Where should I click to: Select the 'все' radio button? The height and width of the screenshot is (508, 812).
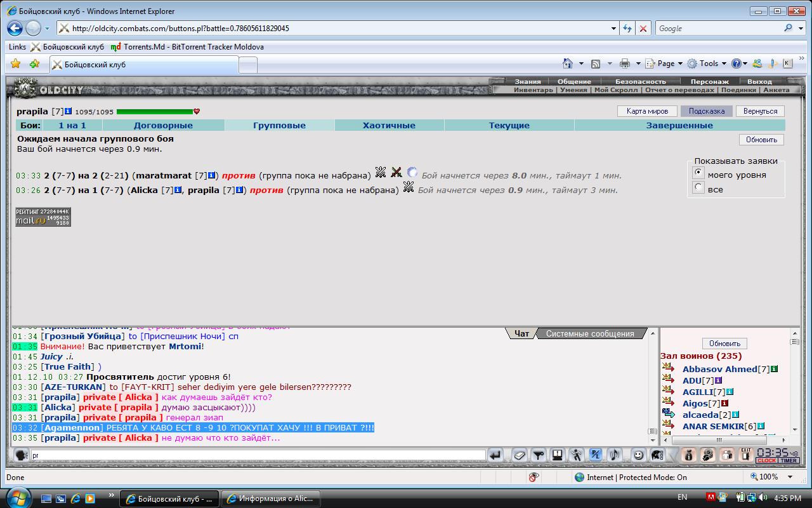coord(698,188)
